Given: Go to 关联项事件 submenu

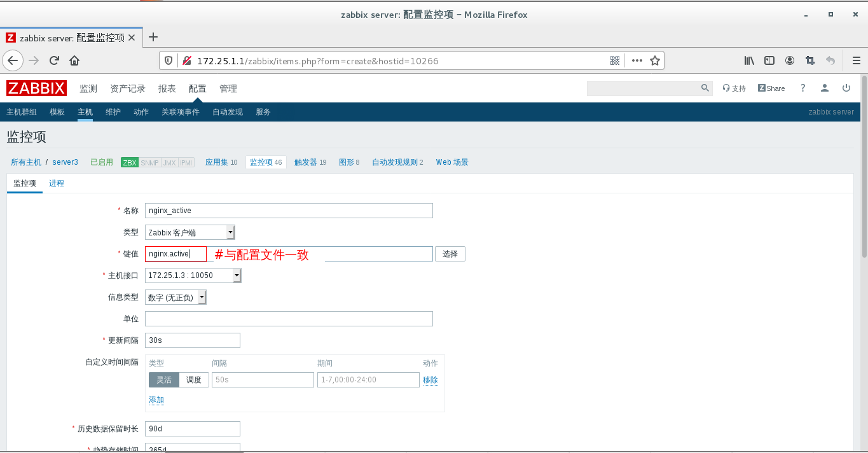Looking at the screenshot, I should pos(181,112).
